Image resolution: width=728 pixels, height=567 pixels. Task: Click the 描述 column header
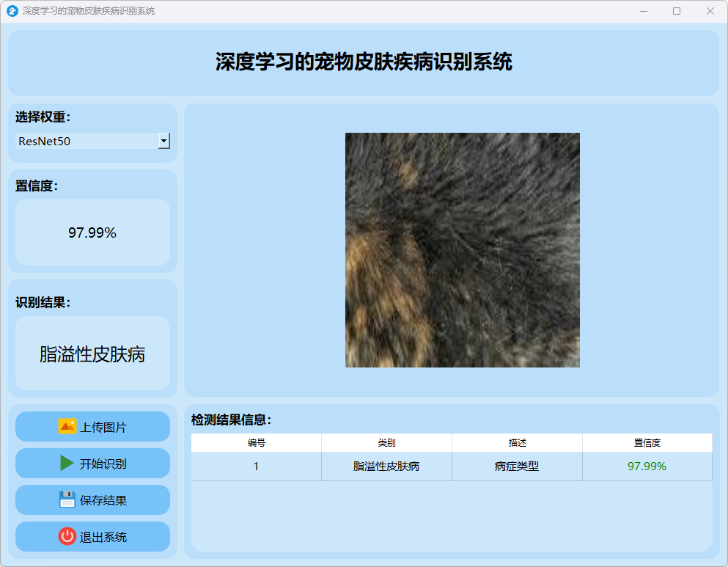(517, 443)
